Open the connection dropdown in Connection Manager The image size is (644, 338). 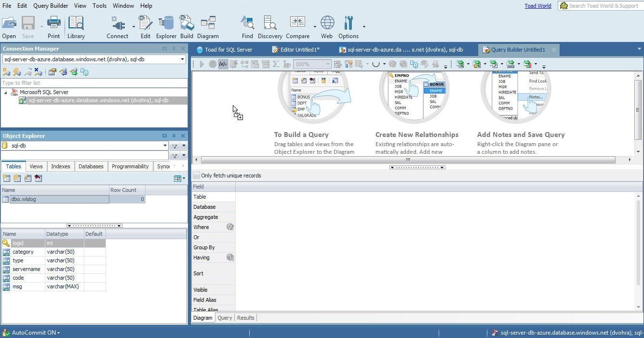(x=182, y=59)
